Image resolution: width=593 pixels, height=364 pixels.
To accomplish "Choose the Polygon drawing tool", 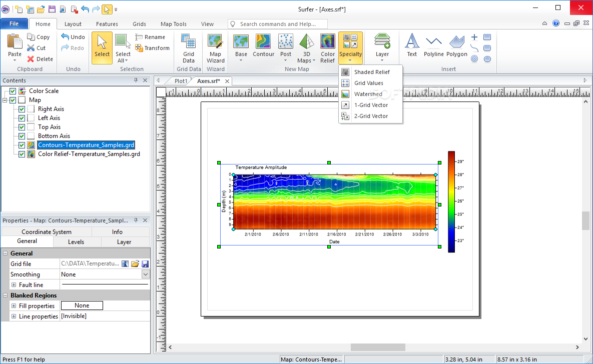I will (x=456, y=45).
